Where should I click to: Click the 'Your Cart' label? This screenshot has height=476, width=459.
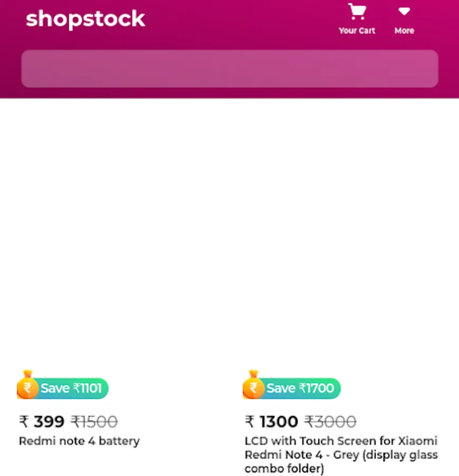tap(357, 31)
